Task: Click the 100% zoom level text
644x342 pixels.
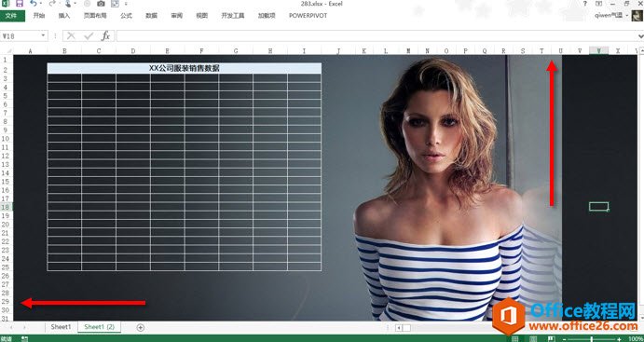Action: tap(635, 339)
